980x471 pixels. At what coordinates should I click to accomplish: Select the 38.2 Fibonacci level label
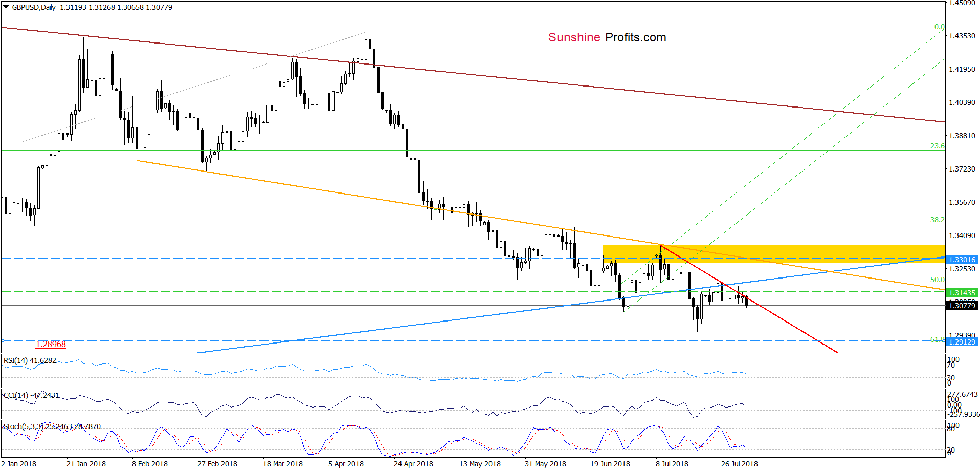(937, 220)
